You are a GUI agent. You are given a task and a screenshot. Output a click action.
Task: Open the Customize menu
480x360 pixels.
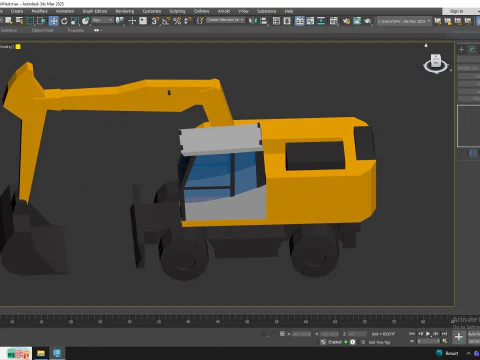coord(152,11)
